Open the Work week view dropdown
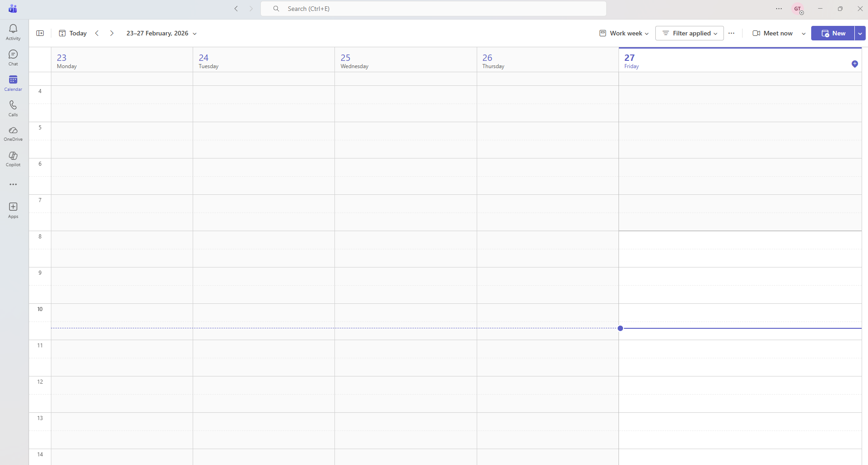 click(x=623, y=33)
